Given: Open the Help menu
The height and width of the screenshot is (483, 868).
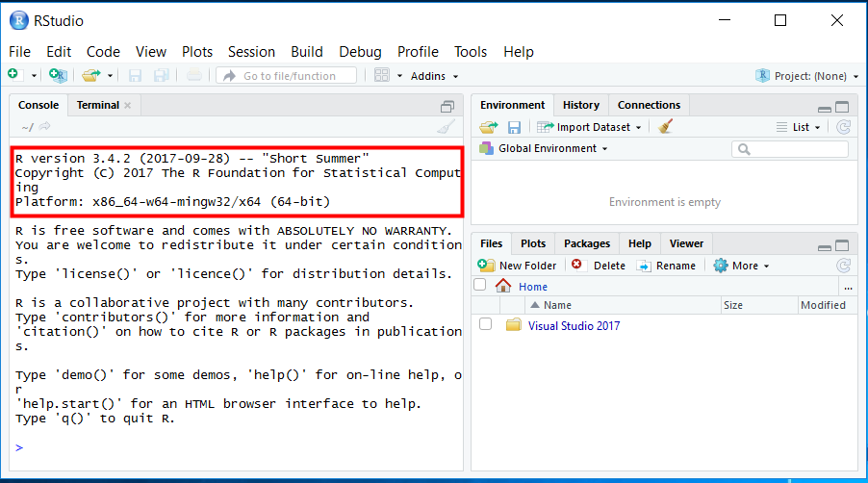Looking at the screenshot, I should (519, 51).
